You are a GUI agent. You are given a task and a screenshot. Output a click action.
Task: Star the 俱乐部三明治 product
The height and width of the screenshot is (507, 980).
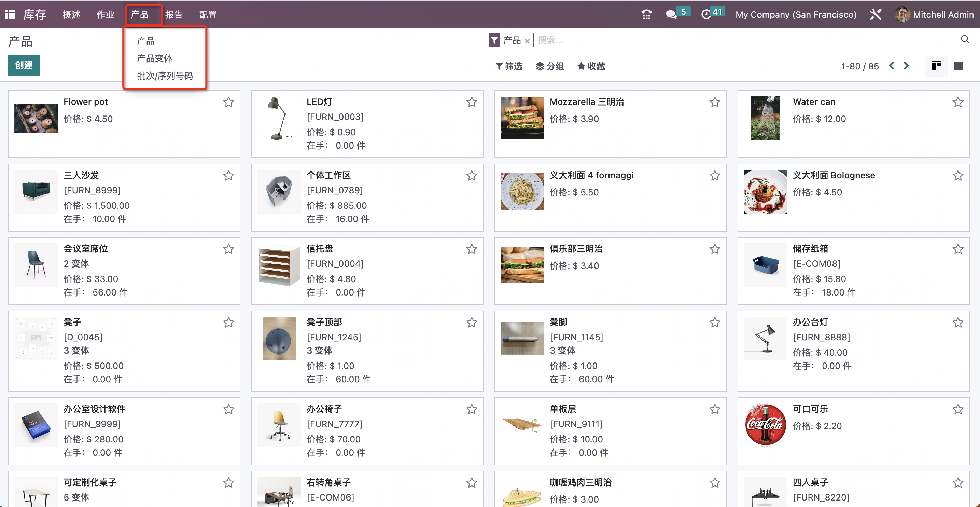click(714, 249)
